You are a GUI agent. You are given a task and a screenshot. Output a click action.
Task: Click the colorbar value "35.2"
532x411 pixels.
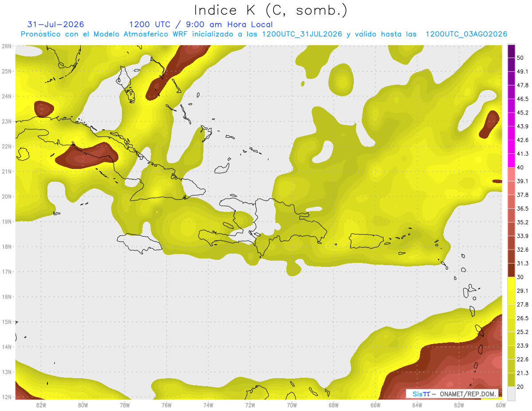click(x=523, y=222)
